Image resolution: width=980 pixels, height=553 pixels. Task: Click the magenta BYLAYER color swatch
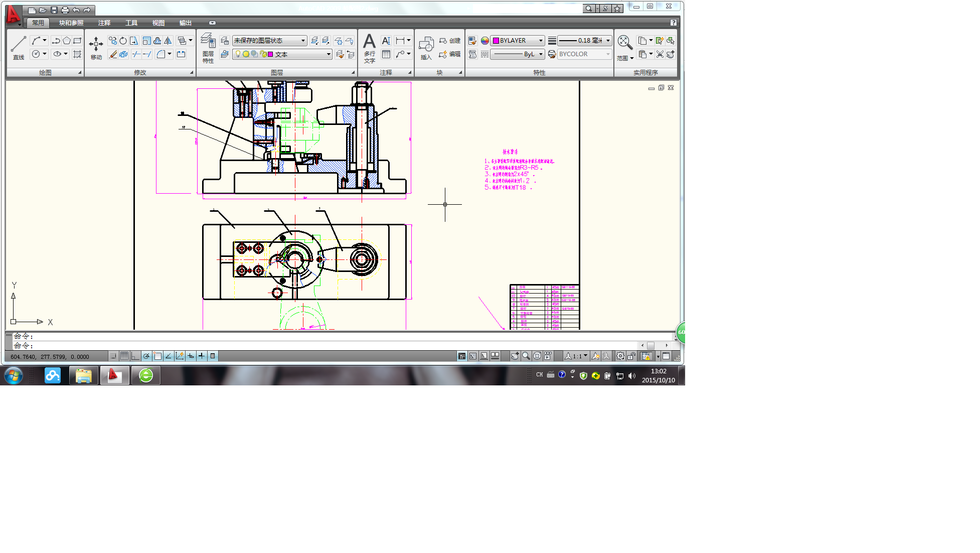point(496,41)
